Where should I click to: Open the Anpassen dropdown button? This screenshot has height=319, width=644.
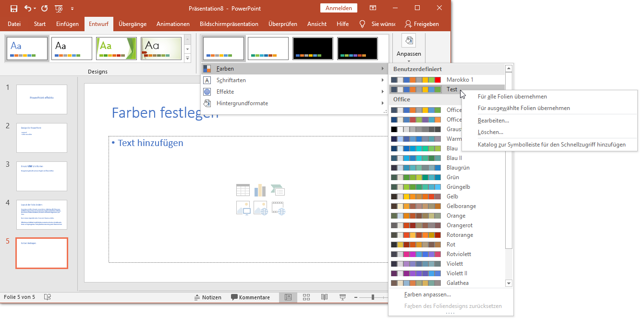[x=409, y=48]
